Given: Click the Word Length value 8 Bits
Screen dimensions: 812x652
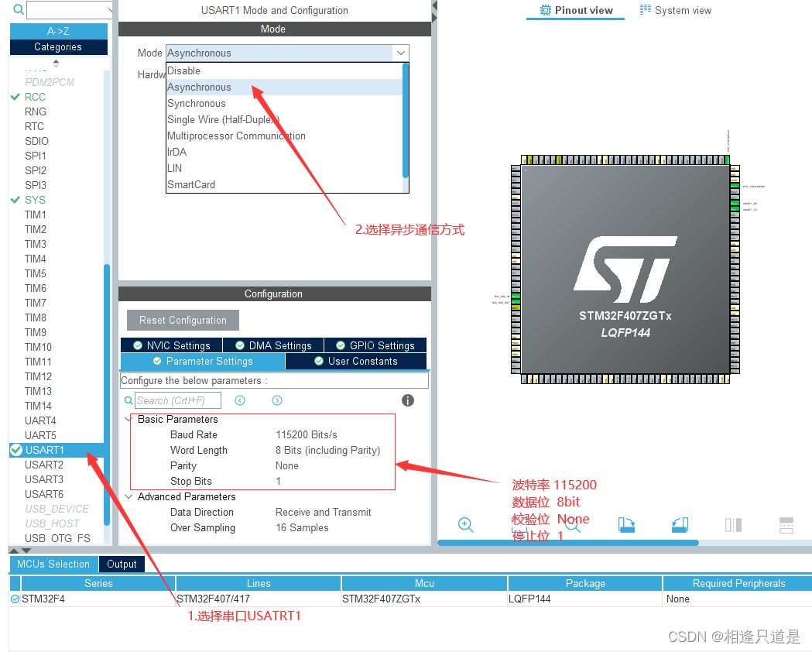Looking at the screenshot, I should [x=327, y=450].
